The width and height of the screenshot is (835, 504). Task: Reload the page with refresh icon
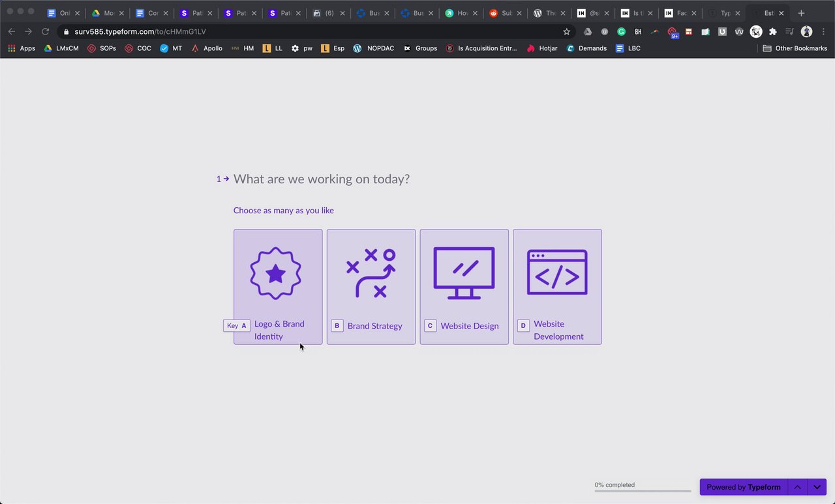pyautogui.click(x=45, y=31)
